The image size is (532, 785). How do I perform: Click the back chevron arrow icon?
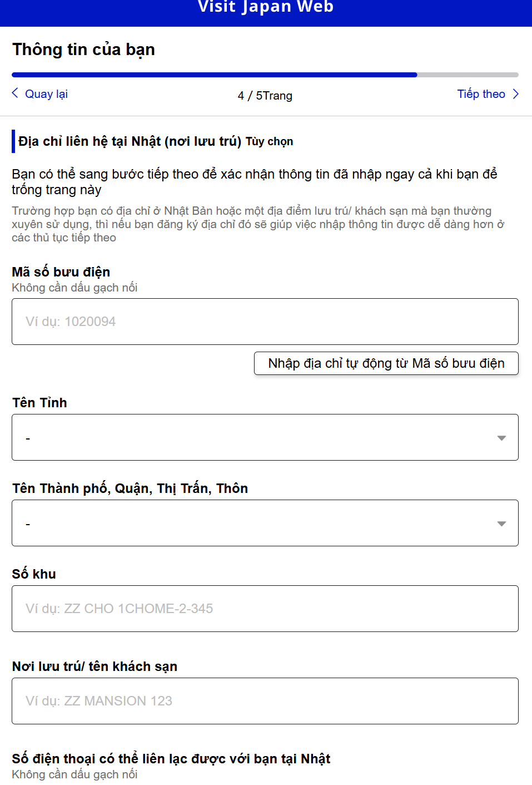pos(15,93)
